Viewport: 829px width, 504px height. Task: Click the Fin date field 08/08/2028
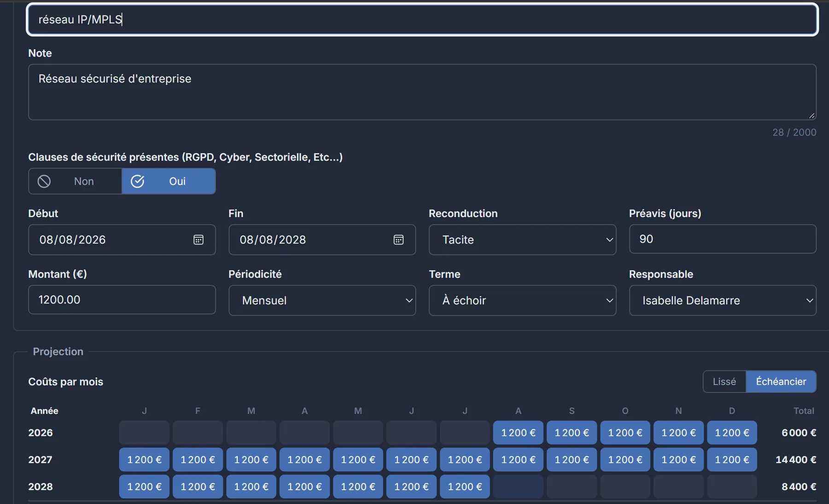322,240
